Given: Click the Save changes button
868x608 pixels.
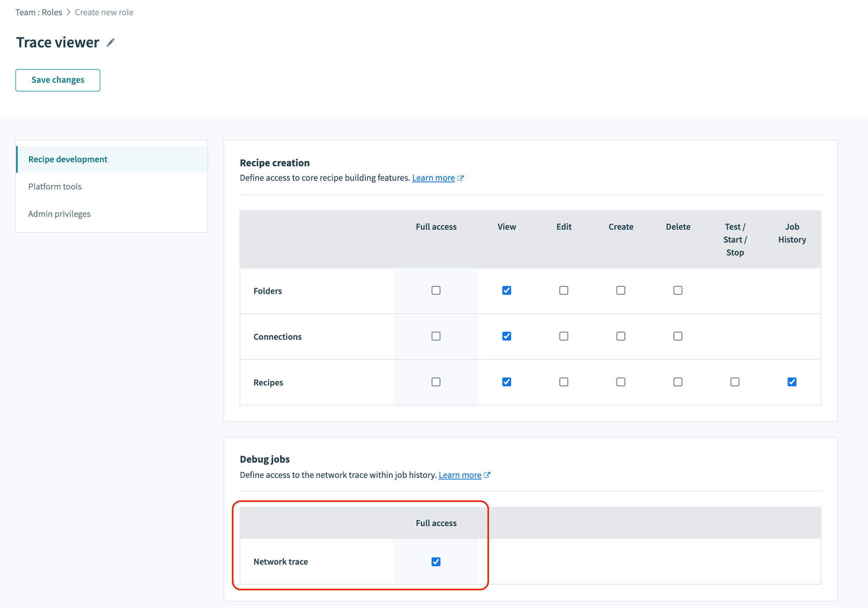Looking at the screenshot, I should coord(57,80).
